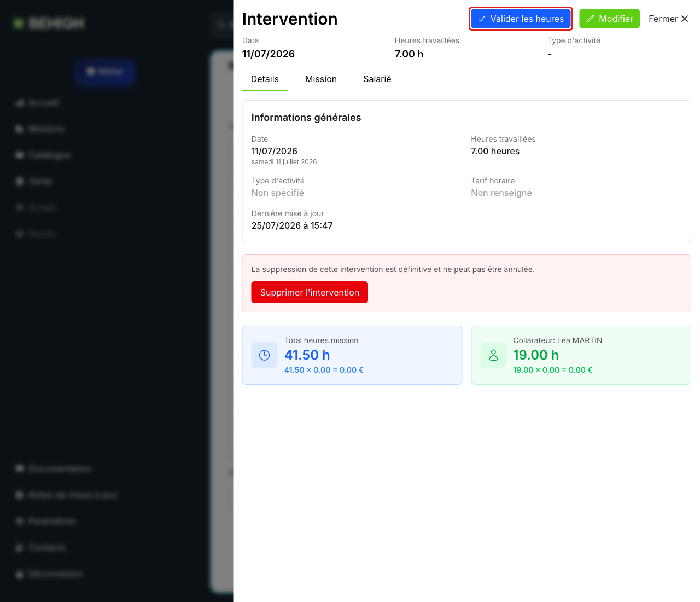Select the Salarié tab
Viewport: 700px width, 602px height.
(377, 79)
